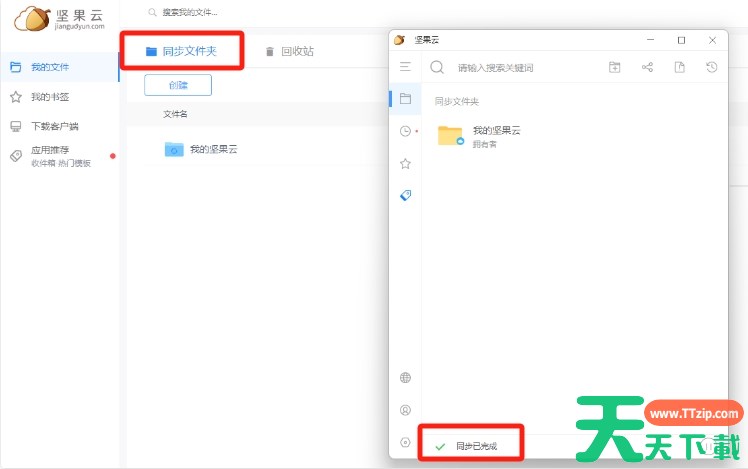Minimize the 坚果云 client window

[650, 40]
